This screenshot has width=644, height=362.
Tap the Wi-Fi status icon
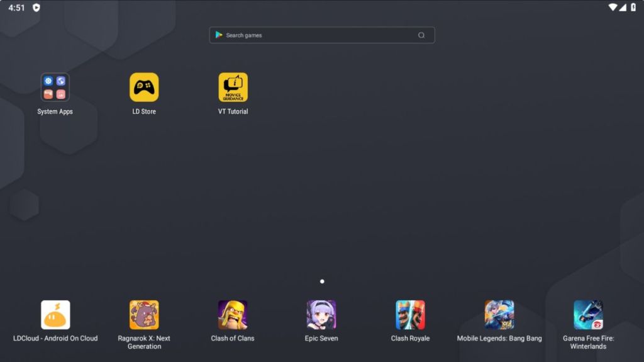click(613, 8)
